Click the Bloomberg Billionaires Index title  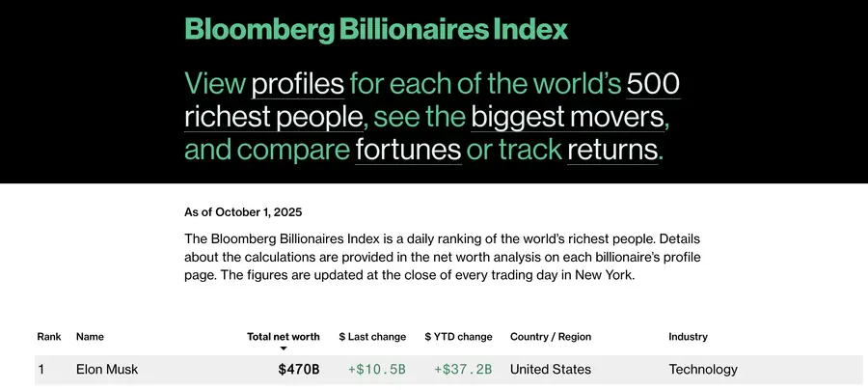pos(376,29)
